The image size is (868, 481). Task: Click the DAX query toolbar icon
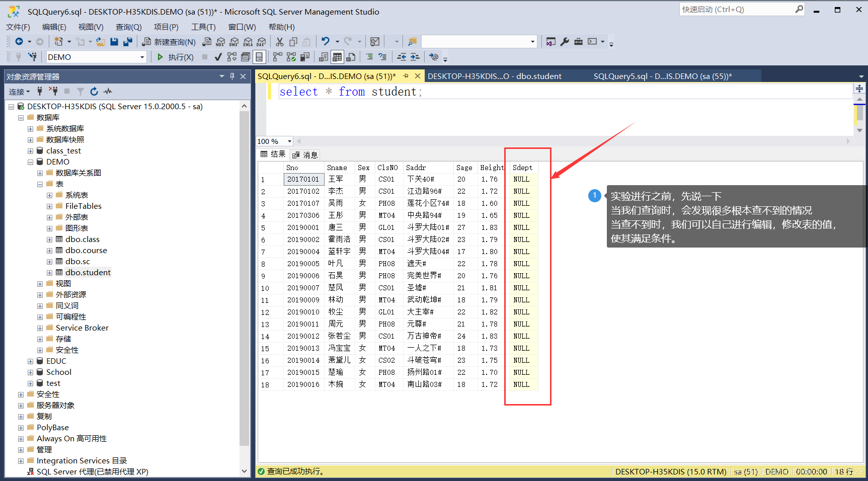pos(261,42)
